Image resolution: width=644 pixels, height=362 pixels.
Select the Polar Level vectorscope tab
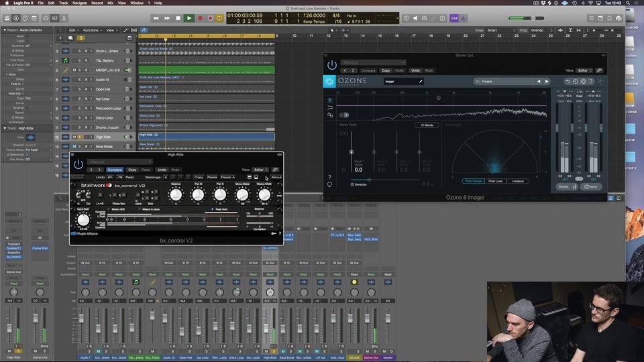point(495,181)
